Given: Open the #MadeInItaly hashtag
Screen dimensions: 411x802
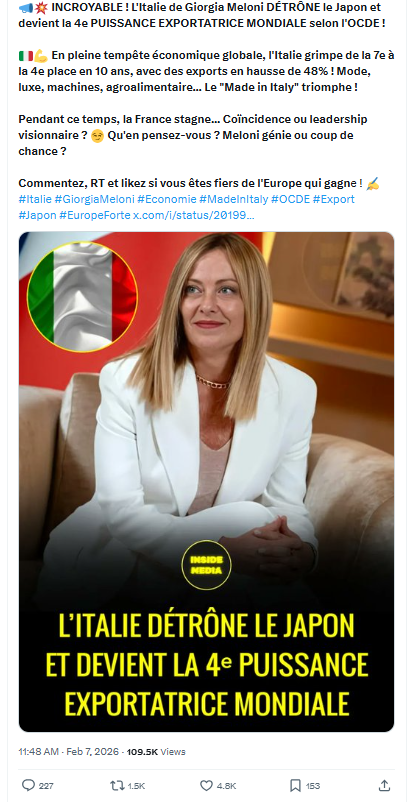Looking at the screenshot, I should 234,199.
